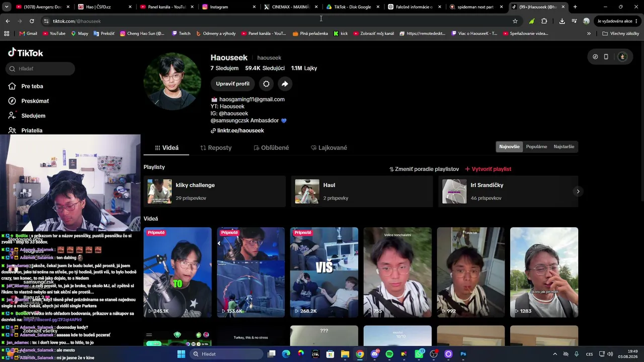
Task: Play the pinned video with 268.2K views
Action: [x=324, y=273]
